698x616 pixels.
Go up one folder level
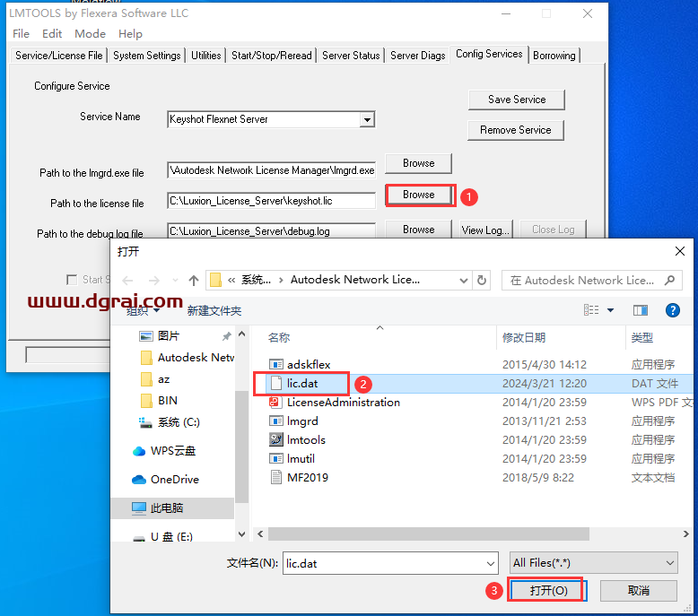pos(193,280)
